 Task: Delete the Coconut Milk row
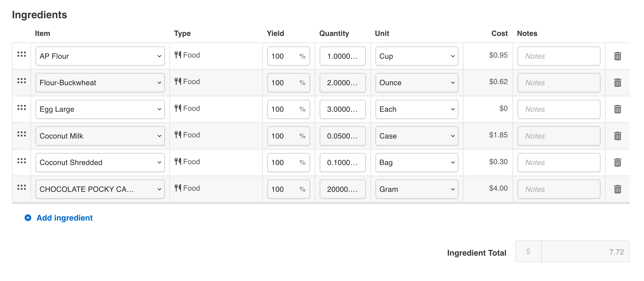coord(617,136)
